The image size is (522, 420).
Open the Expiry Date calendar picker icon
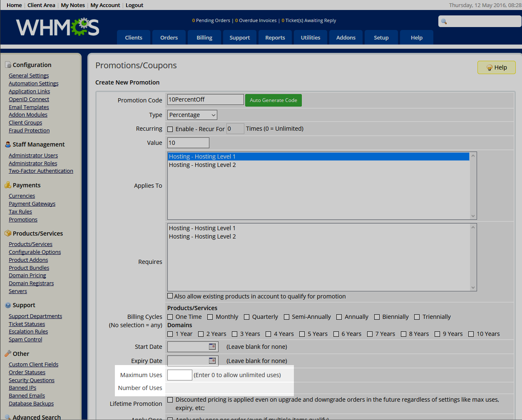click(212, 361)
